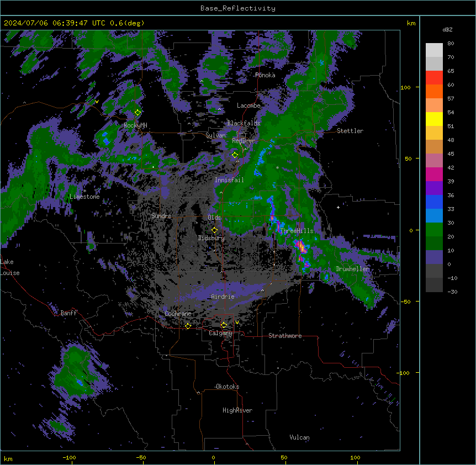Image resolution: width=476 pixels, height=465 pixels.
Task: Click the Stettler label
Action: (350, 131)
